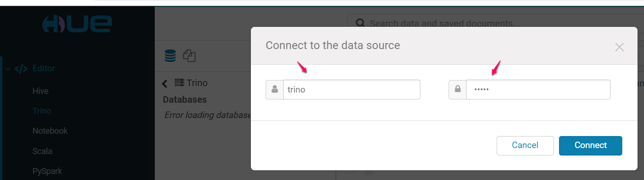The width and height of the screenshot is (644, 180).
Task: Open the documents copy icon
Action: [x=189, y=56]
